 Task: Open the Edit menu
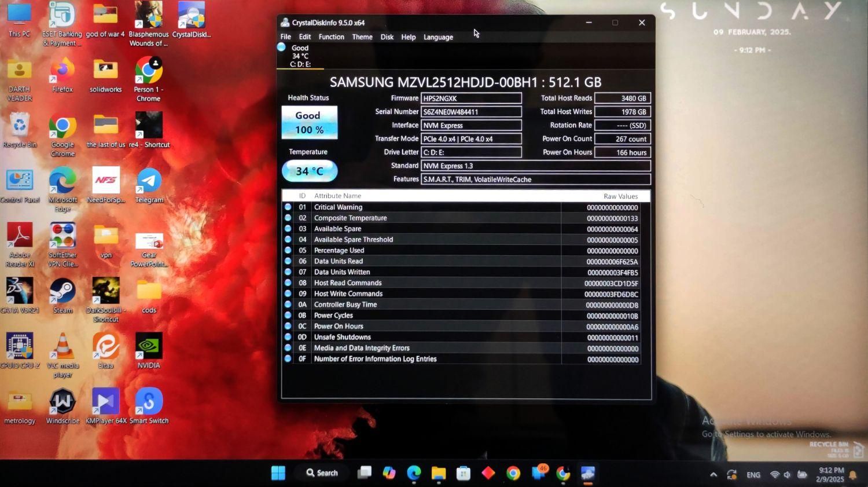click(x=305, y=37)
